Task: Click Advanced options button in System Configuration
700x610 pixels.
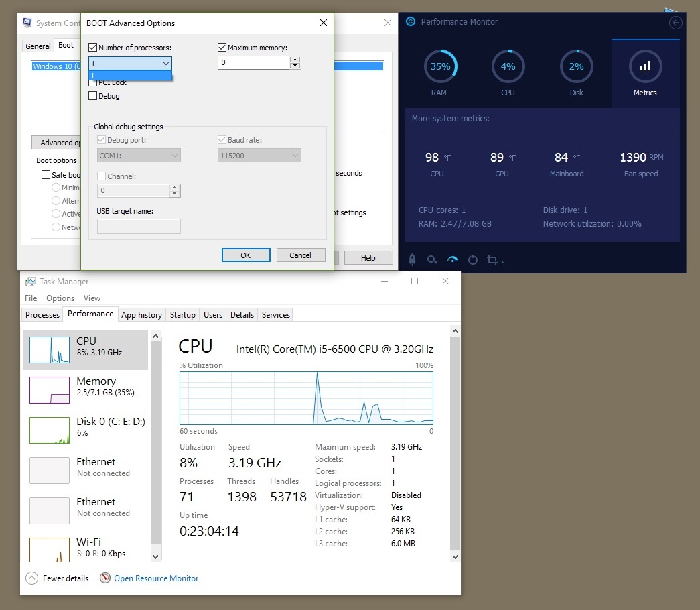Action: pos(56,143)
